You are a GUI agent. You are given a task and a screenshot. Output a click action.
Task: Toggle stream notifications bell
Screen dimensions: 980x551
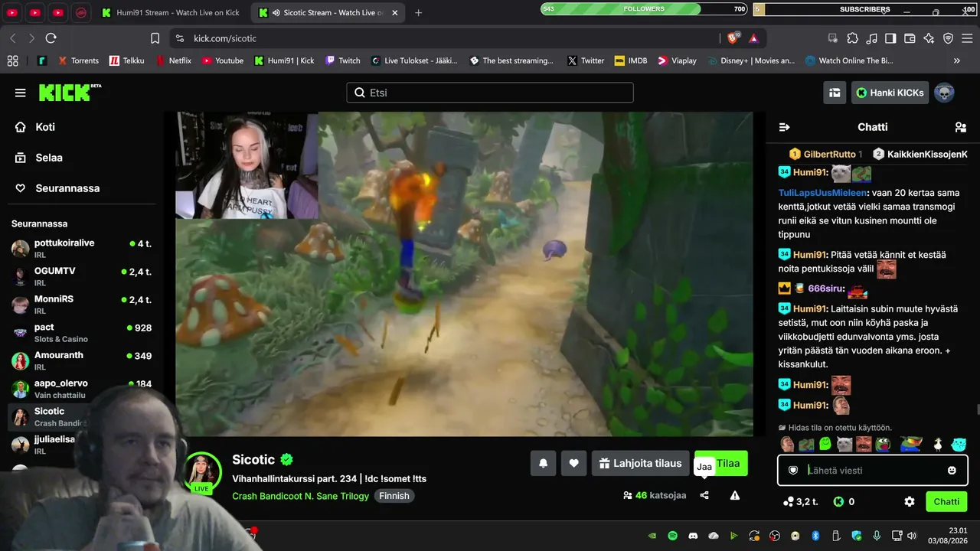pyautogui.click(x=544, y=463)
